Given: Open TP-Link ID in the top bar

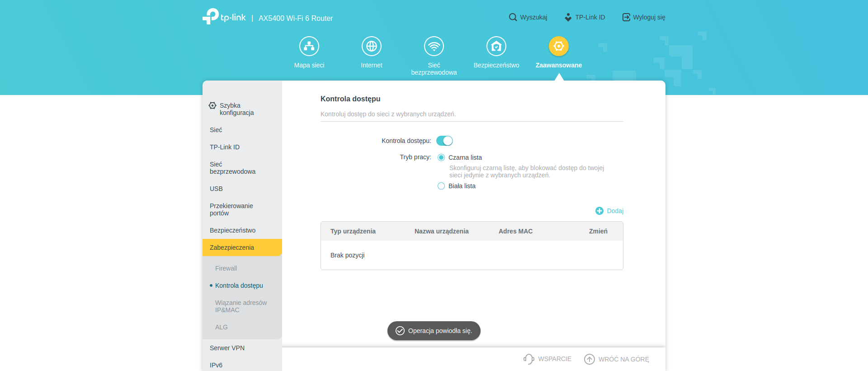Looking at the screenshot, I should tap(585, 17).
